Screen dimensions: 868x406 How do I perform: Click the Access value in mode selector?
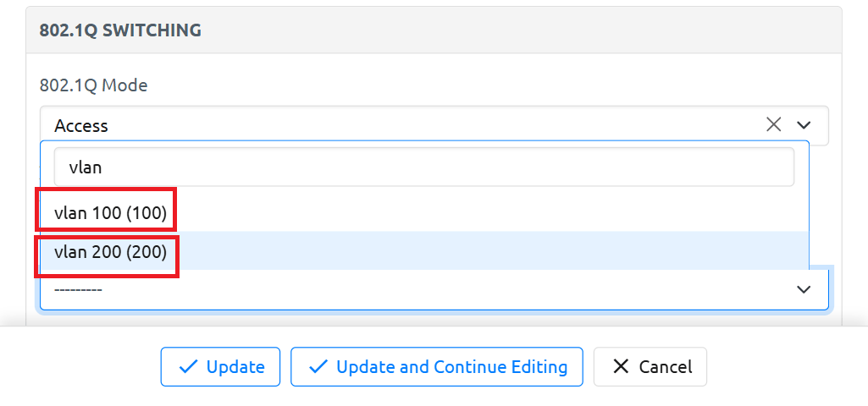coord(81,125)
